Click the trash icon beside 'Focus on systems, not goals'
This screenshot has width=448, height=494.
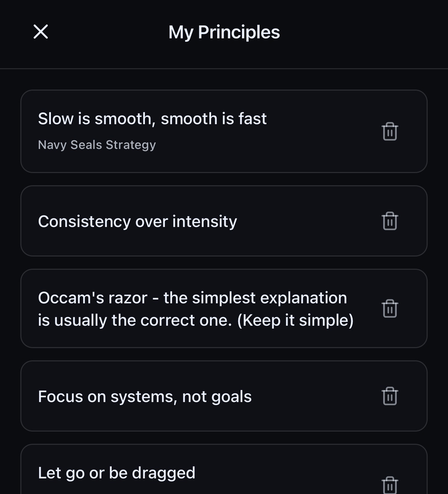tap(390, 396)
